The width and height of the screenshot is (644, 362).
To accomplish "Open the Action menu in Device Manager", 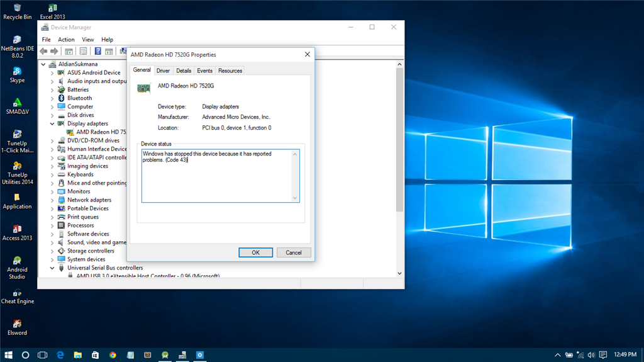I will coord(66,40).
